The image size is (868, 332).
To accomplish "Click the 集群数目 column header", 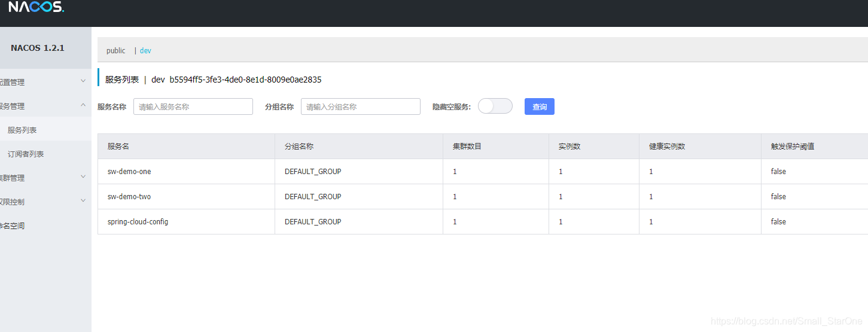I will click(x=467, y=147).
